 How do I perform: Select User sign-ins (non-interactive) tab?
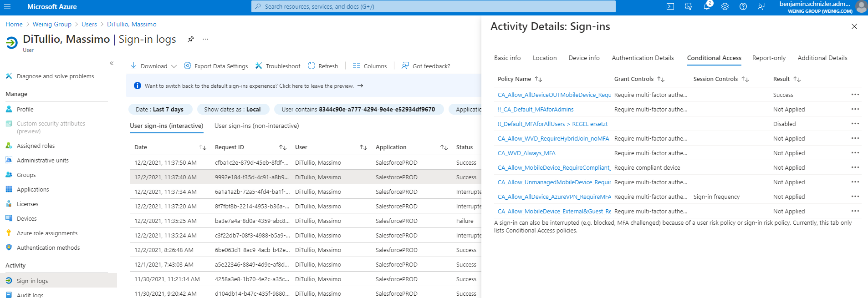point(257,126)
